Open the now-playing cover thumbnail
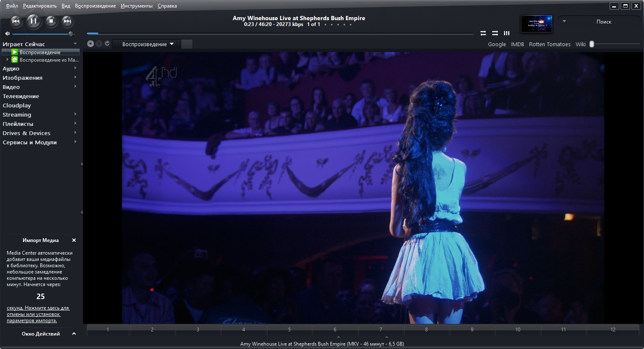 [536, 24]
